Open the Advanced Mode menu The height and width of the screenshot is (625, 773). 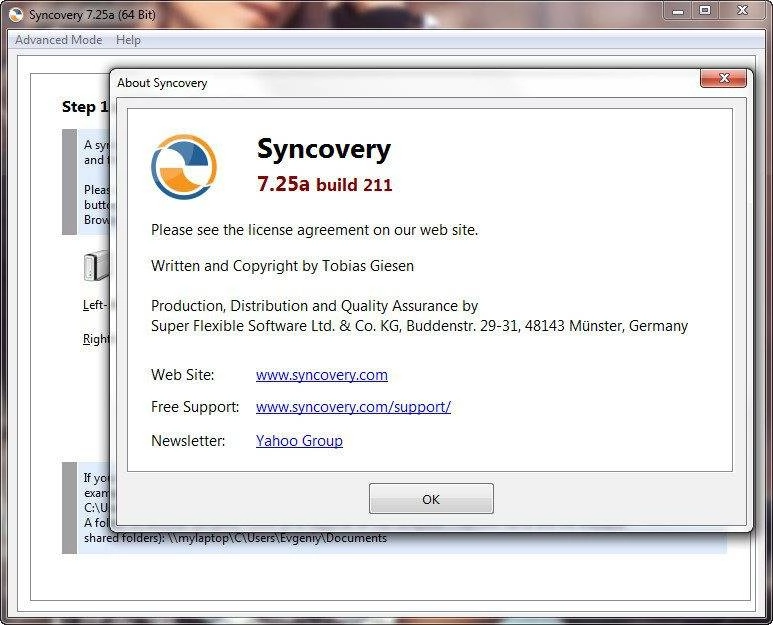[x=59, y=40]
